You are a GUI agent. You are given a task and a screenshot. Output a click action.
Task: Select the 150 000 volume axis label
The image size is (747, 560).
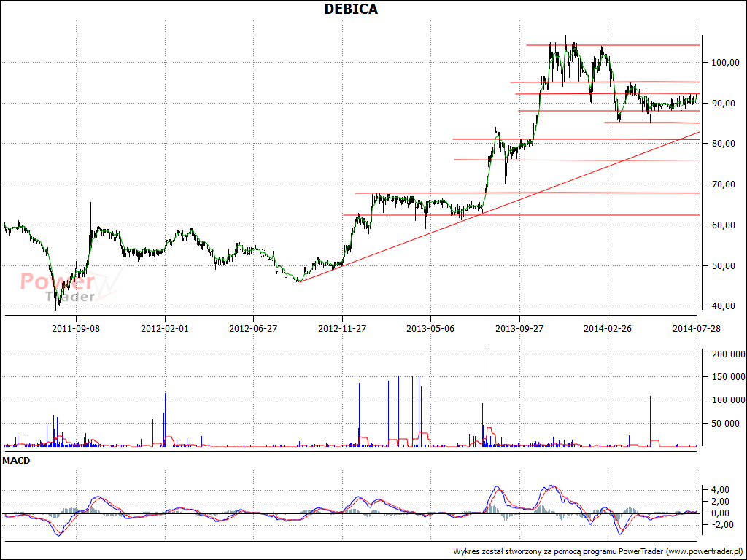[729, 377]
